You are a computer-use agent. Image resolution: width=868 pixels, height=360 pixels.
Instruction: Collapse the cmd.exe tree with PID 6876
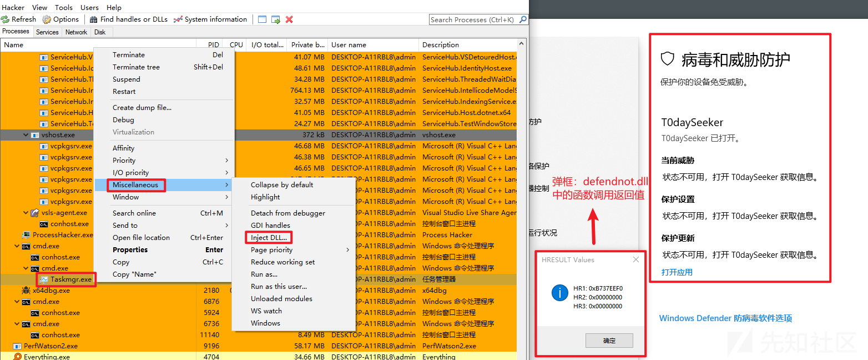[x=17, y=302]
